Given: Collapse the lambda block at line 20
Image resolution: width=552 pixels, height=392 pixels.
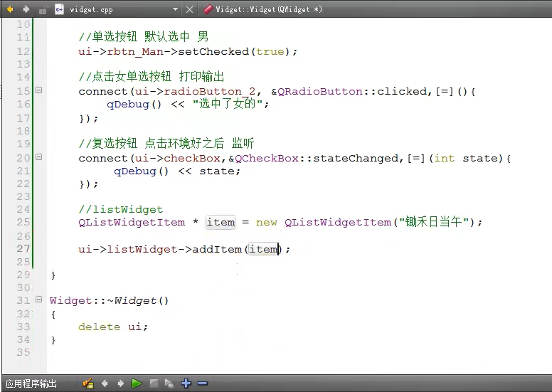Looking at the screenshot, I should tap(39, 157).
